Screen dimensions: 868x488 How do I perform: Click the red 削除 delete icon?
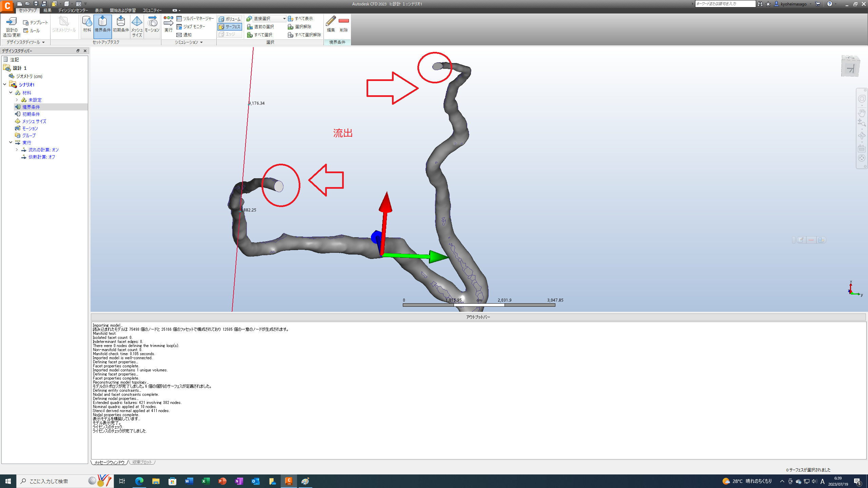click(x=344, y=24)
